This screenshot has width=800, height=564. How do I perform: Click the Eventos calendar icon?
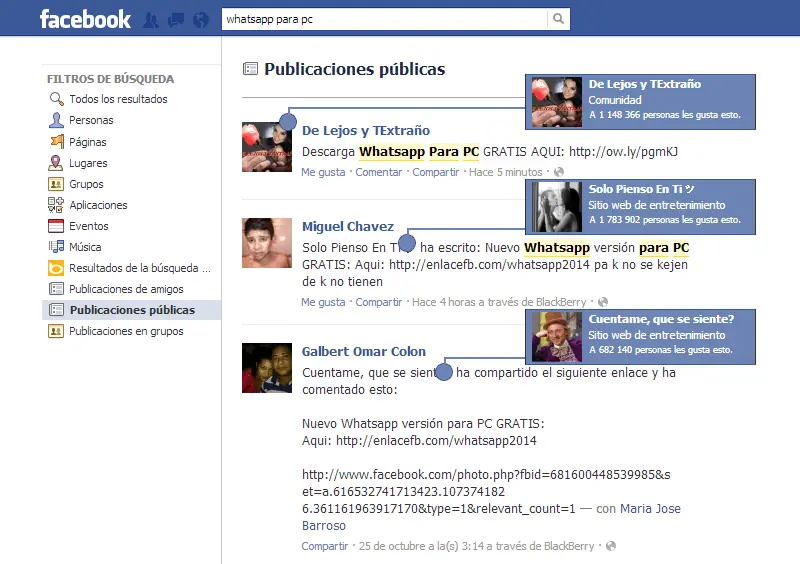pos(56,226)
